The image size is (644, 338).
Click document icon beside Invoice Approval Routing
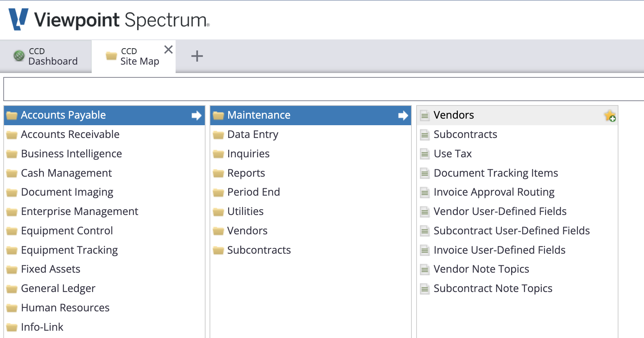[x=425, y=192]
